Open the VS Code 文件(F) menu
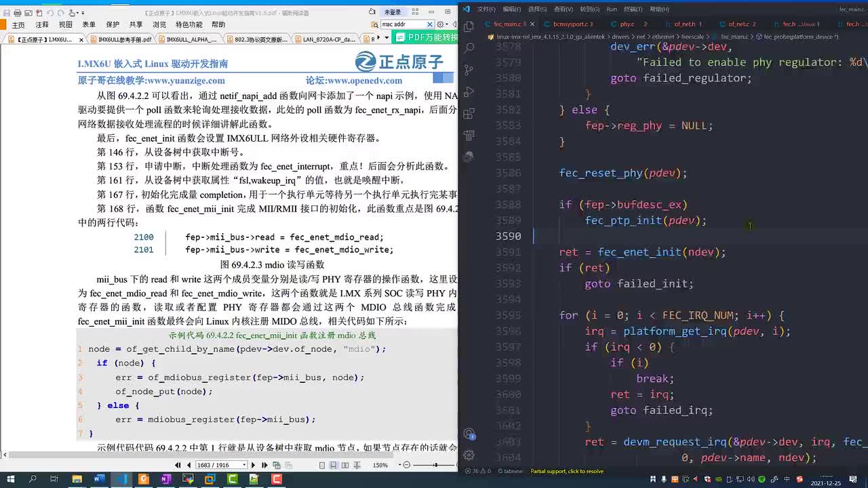The height and width of the screenshot is (488, 868). coord(486,9)
